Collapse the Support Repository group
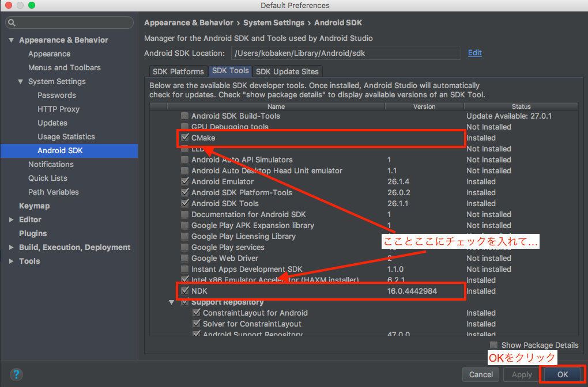 pos(171,302)
